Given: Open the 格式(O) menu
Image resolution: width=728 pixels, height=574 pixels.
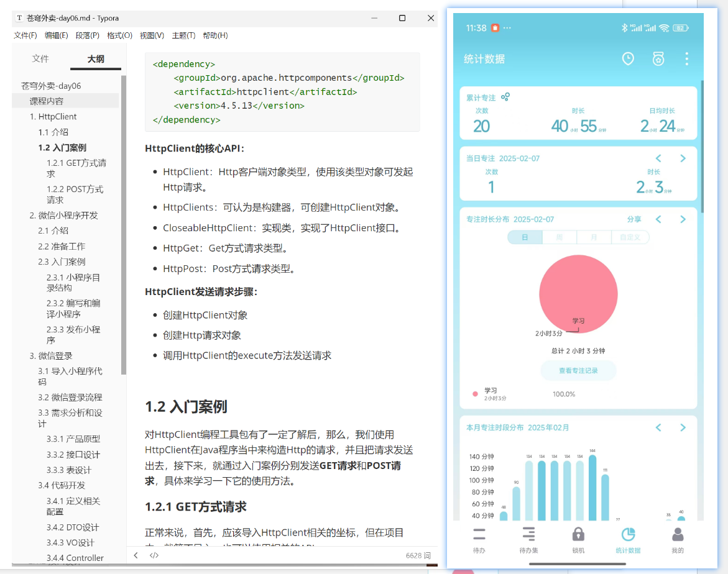Looking at the screenshot, I should [x=119, y=35].
